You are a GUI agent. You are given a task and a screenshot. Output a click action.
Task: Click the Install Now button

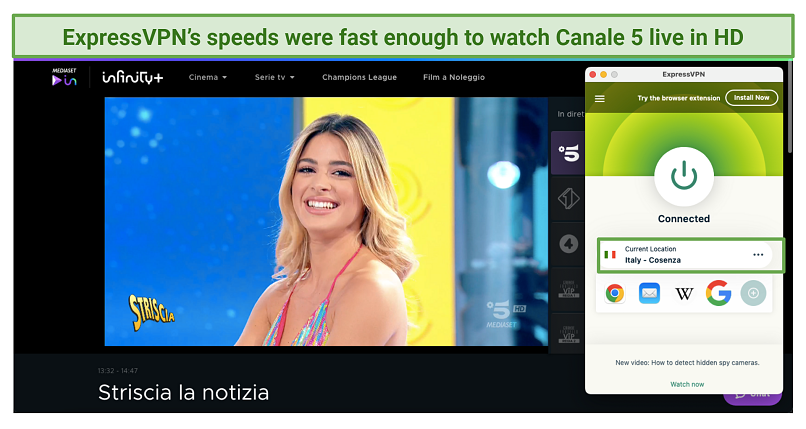(752, 98)
